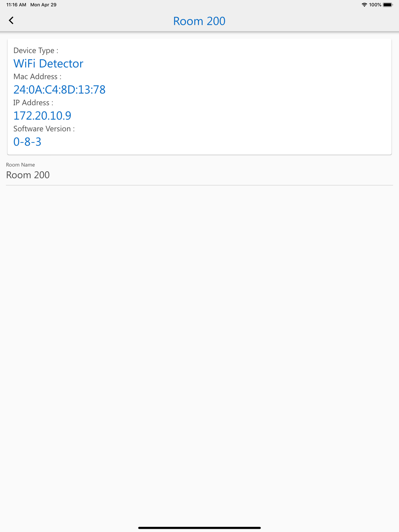Tap the 100% battery percentage
Image resolution: width=399 pixels, height=532 pixels.
click(375, 5)
